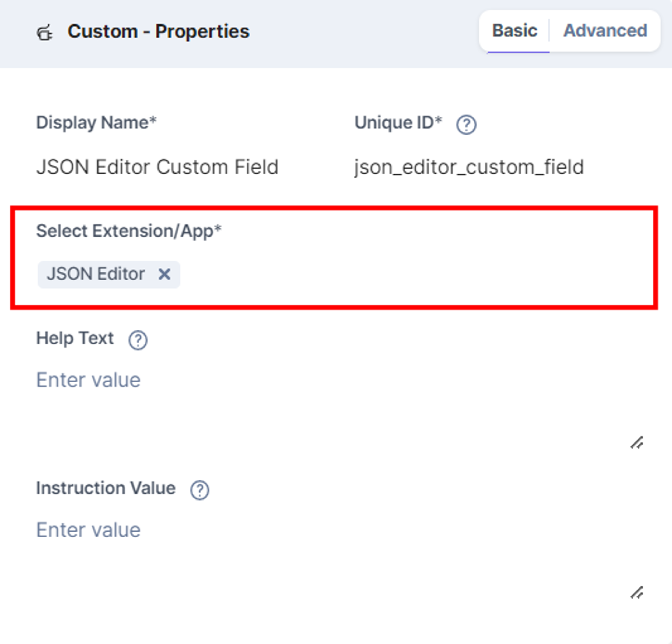The image size is (672, 644).
Task: Click the Instruction Value label
Action: click(x=106, y=488)
